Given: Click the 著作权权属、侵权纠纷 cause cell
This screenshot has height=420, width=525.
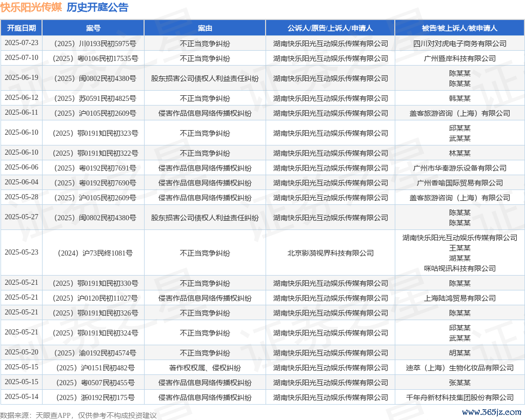Looking at the screenshot, I should (x=205, y=368).
